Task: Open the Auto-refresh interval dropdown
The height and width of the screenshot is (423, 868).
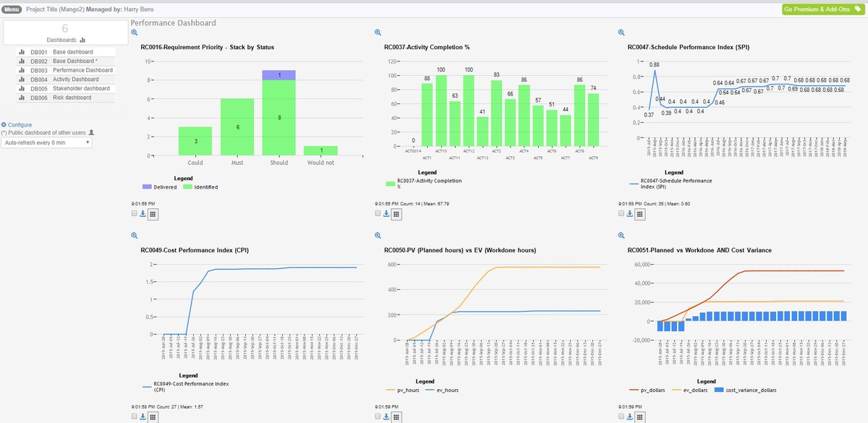Action: (47, 143)
